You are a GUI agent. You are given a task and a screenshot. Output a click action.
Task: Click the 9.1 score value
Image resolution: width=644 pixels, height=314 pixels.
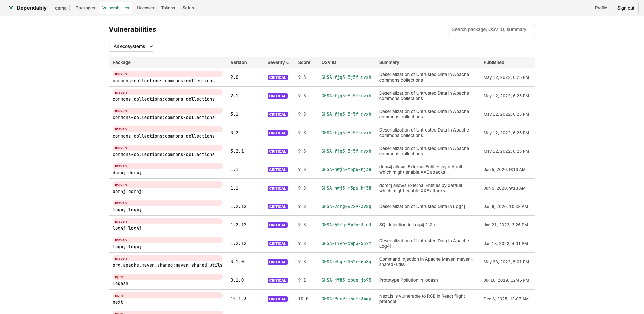coord(302,280)
